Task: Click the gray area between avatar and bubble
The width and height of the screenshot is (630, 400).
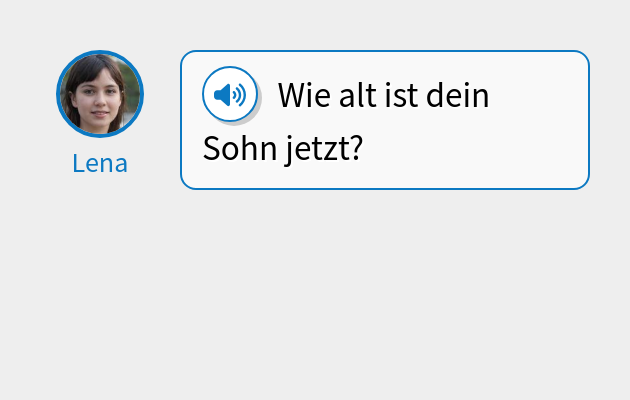Action: click(162, 120)
